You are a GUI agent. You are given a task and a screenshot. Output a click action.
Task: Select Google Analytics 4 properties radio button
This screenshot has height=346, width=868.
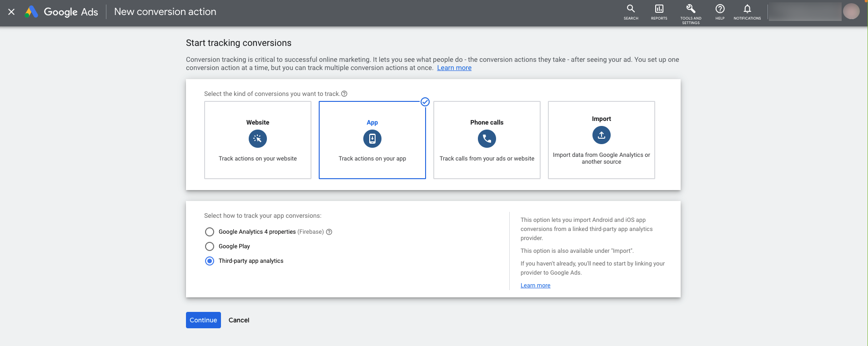210,232
